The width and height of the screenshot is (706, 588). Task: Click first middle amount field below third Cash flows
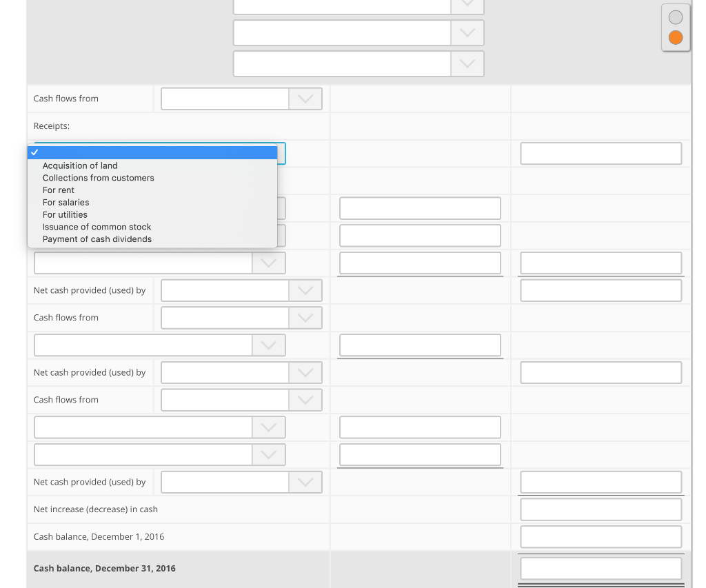coord(420,427)
